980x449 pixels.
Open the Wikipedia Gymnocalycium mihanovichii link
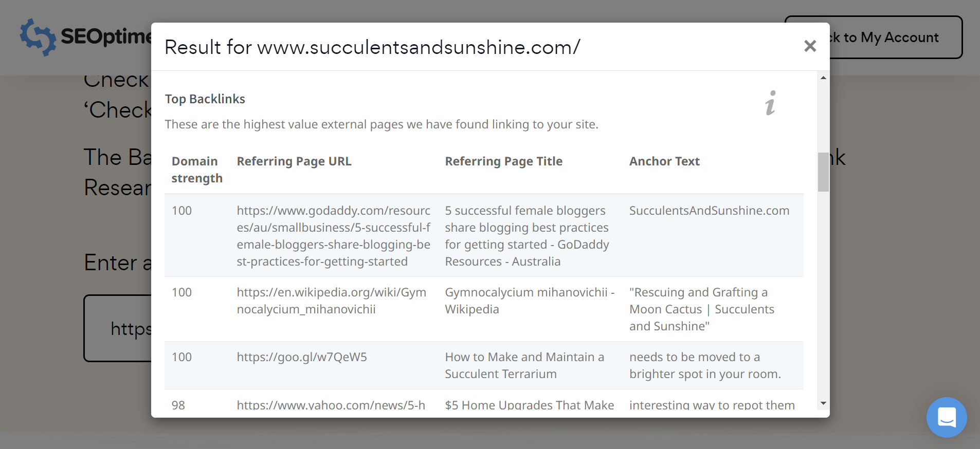(332, 301)
